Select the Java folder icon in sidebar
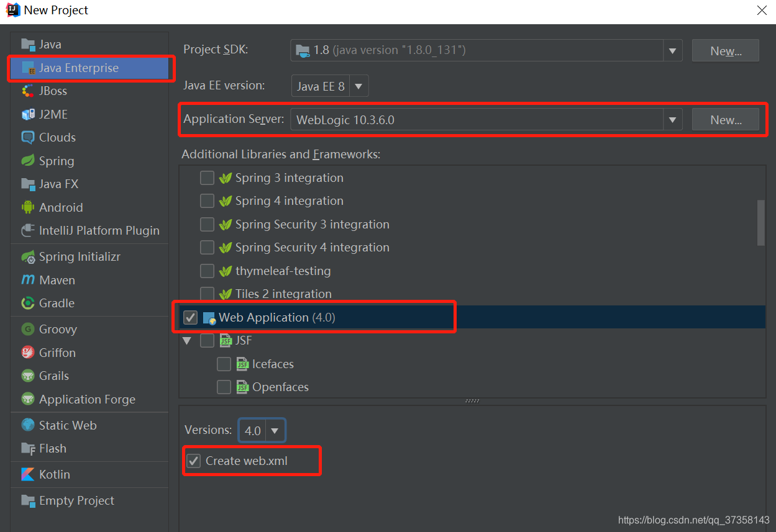 pos(28,45)
